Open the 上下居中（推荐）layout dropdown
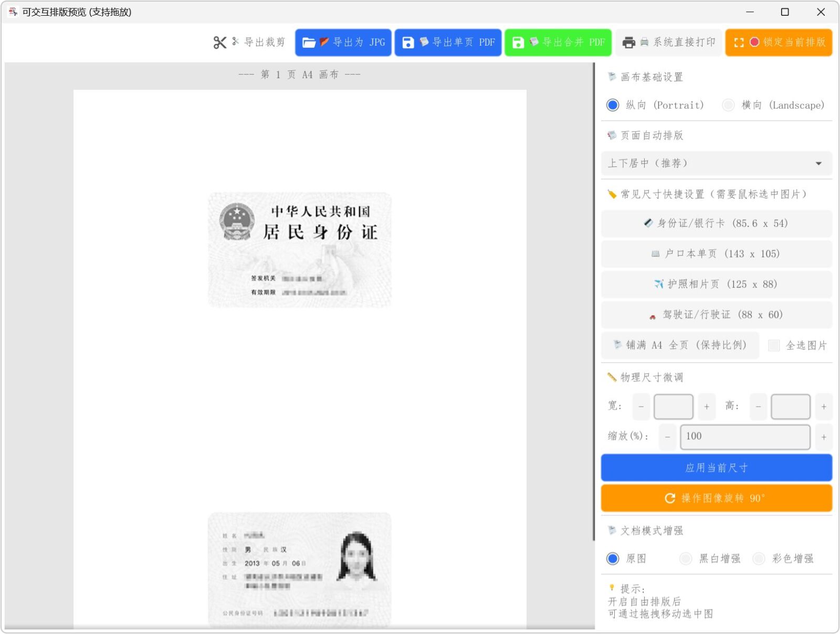The image size is (840, 634). pyautogui.click(x=717, y=164)
